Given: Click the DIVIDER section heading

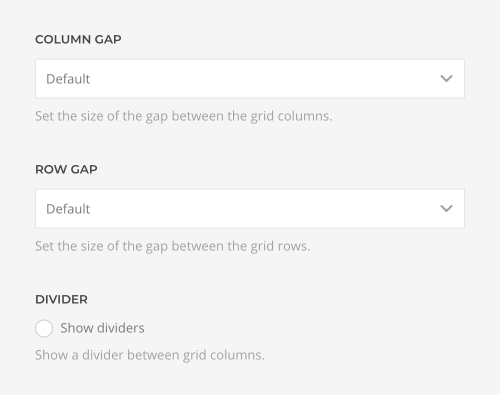Looking at the screenshot, I should coord(61,299).
